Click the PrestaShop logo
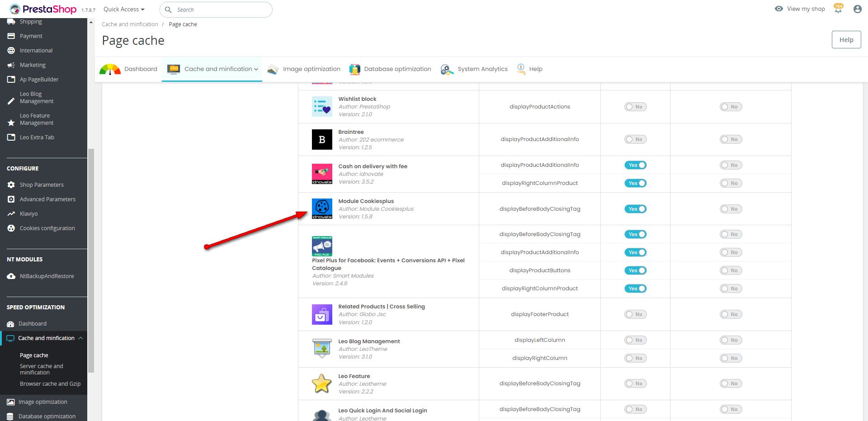The width and height of the screenshot is (868, 421). click(x=43, y=9)
